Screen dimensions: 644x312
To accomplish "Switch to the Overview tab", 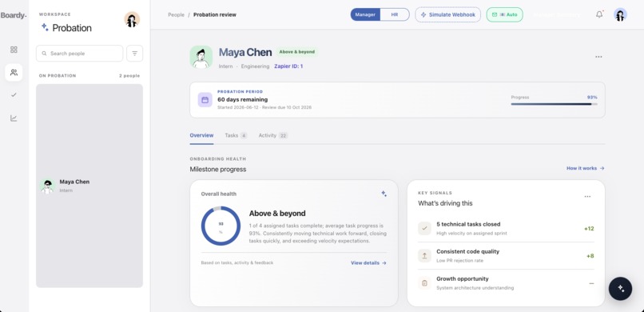I will tap(201, 135).
